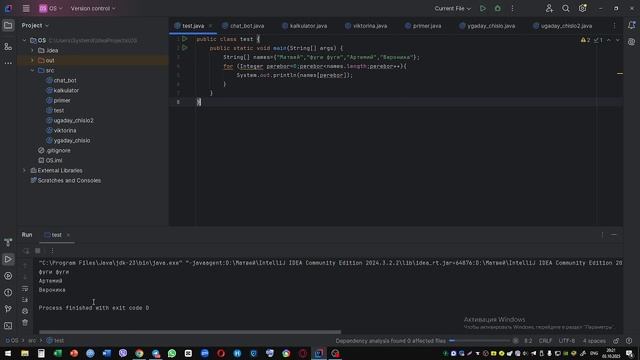Click line separator CRLF in status bar
Image resolution: width=640 pixels, height=360 pixels.
coord(545,340)
